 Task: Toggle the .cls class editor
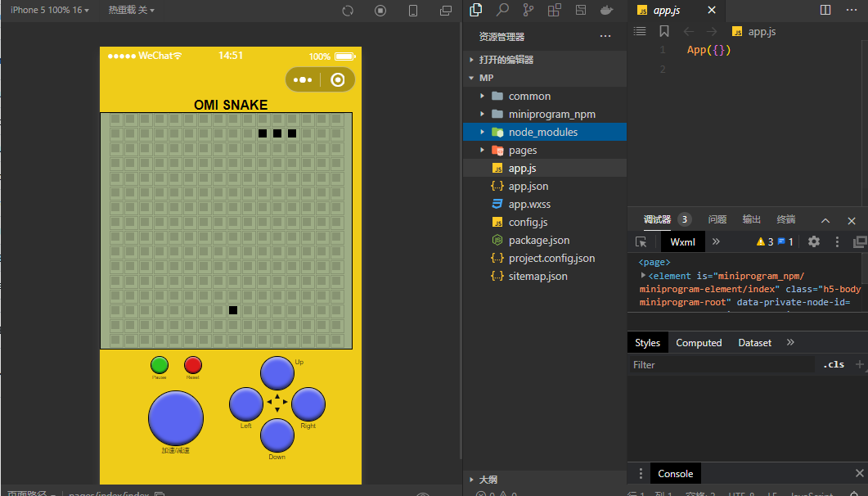pos(833,364)
